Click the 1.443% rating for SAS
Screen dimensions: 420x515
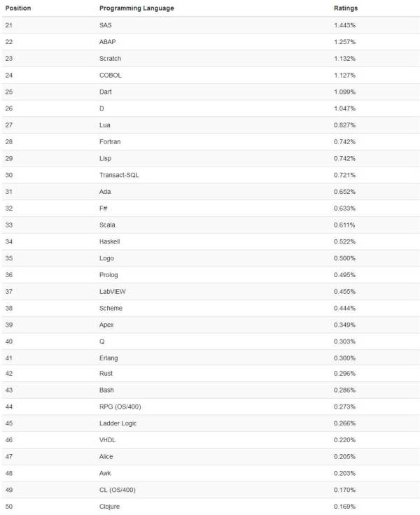(x=345, y=25)
